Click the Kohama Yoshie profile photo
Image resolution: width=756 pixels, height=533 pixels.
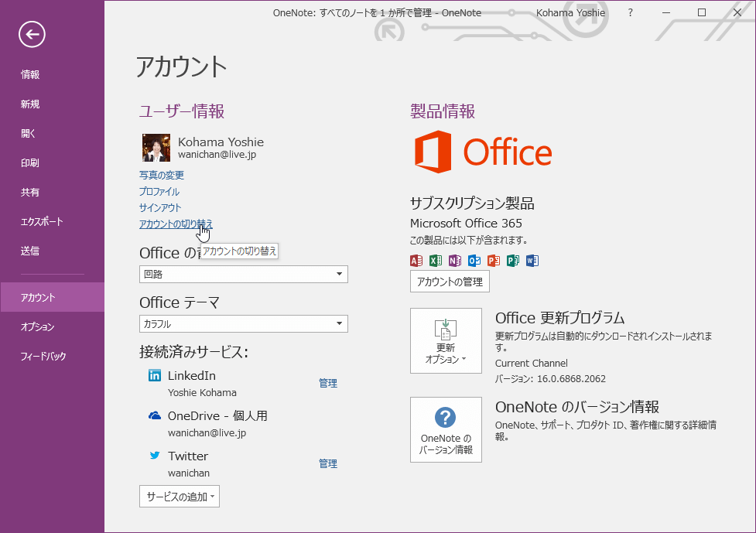click(156, 148)
